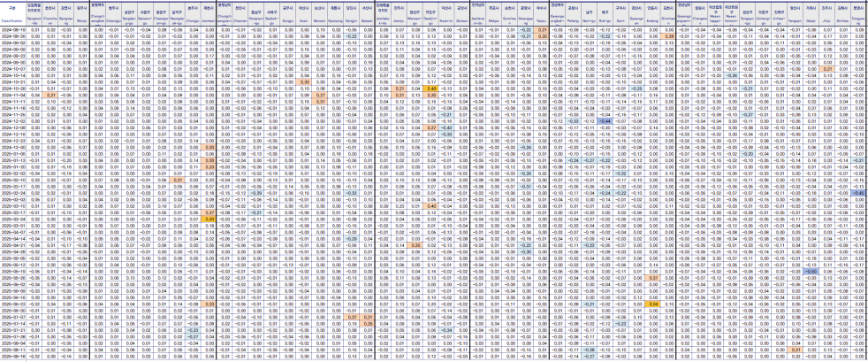Click the Wonju column header
The image size is (868, 362).
pyautogui.click(x=81, y=14)
